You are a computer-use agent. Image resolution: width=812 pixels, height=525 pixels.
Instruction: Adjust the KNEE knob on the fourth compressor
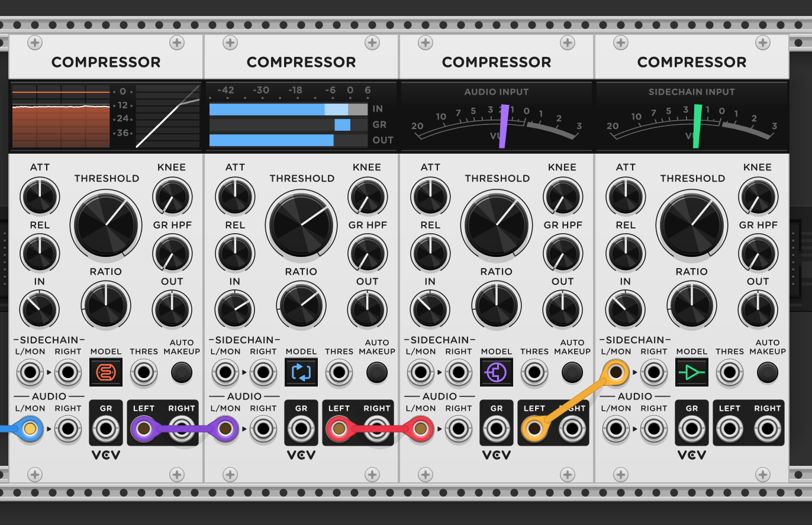(x=758, y=197)
